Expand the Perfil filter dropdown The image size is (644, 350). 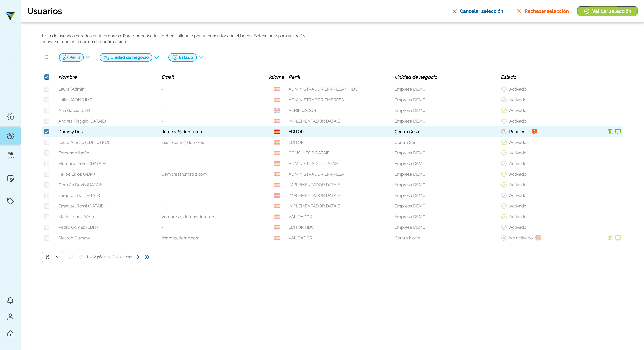coord(88,57)
